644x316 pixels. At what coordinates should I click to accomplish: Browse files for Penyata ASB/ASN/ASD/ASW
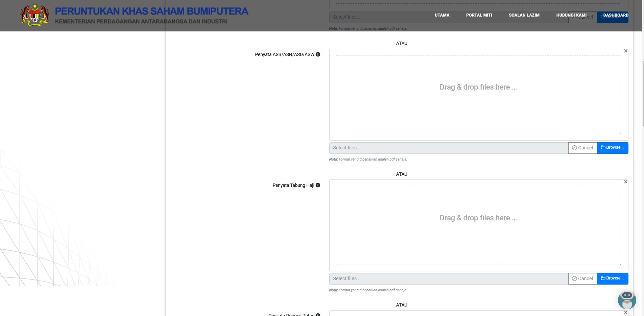click(612, 148)
